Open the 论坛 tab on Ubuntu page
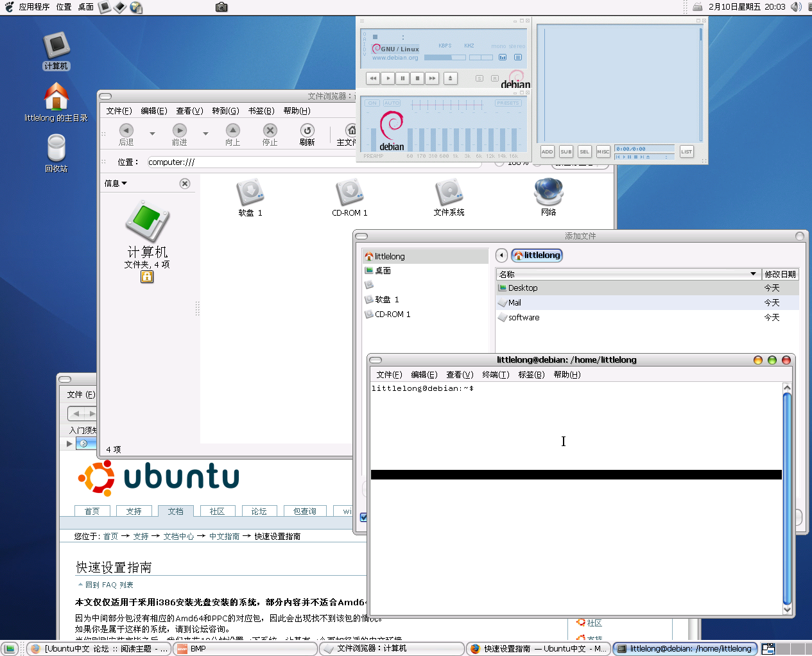Screen dimensions: 812x656 tap(259, 512)
